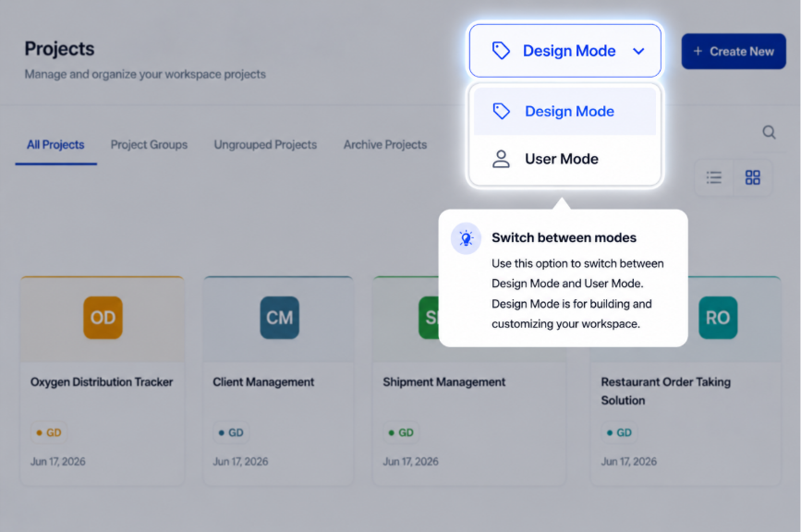Screen dimensions: 801x532
Task: Click the Switch between modes tooltip heading
Action: pos(564,238)
